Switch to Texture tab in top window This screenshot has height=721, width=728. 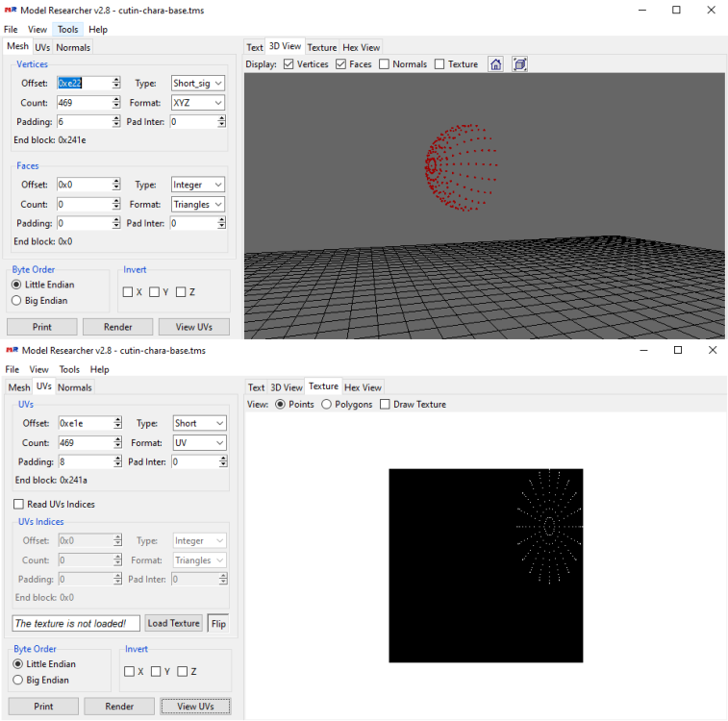(322, 47)
